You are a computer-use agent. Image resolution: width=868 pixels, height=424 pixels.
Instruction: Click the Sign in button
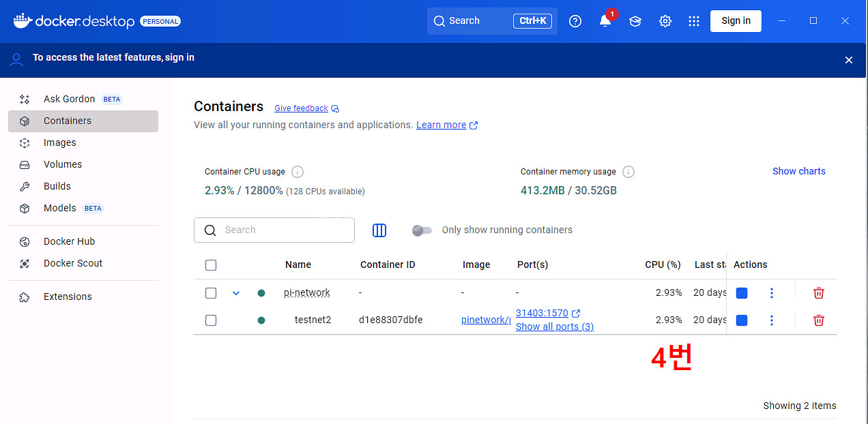coord(736,21)
